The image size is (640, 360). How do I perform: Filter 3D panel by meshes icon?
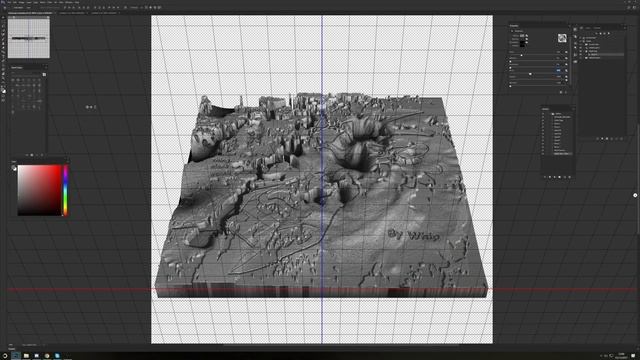click(600, 33)
